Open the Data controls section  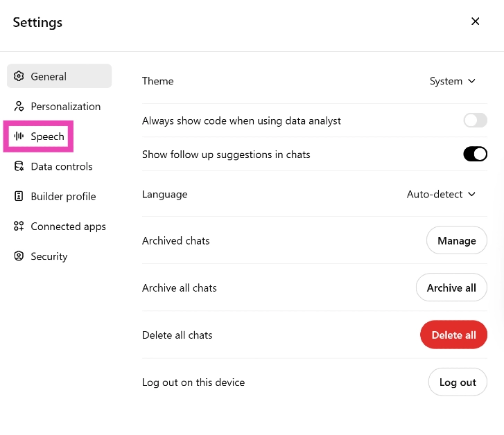[61, 166]
